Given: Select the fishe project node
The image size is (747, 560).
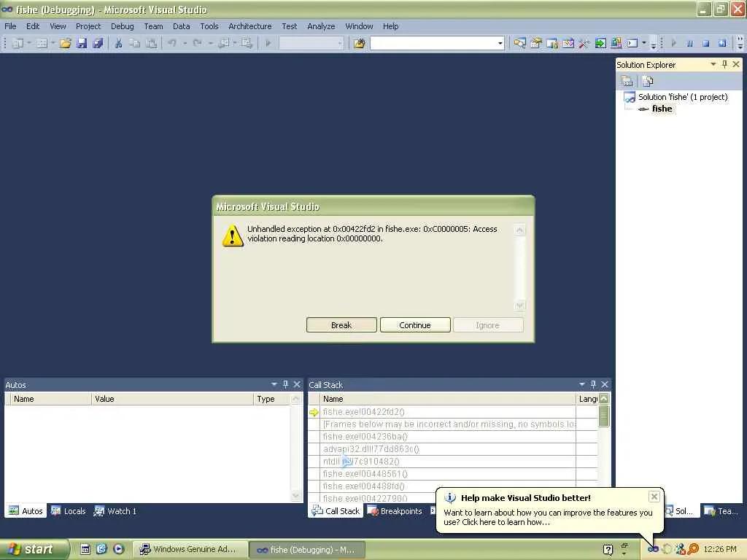Looking at the screenshot, I should (662, 109).
